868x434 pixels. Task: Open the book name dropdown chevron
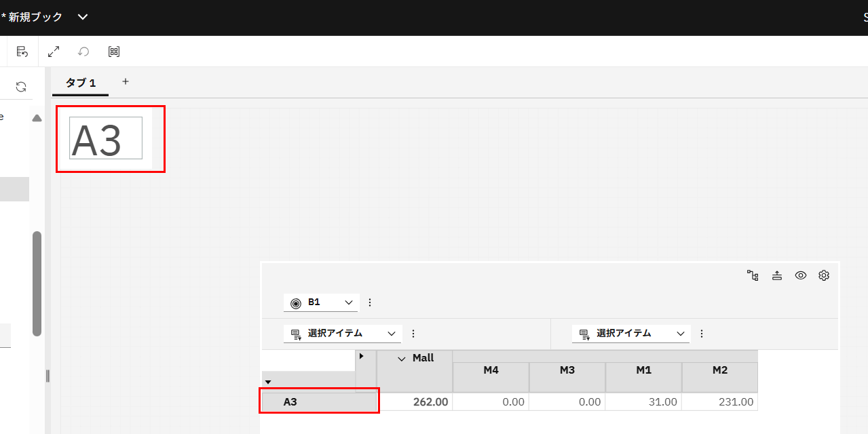(83, 17)
